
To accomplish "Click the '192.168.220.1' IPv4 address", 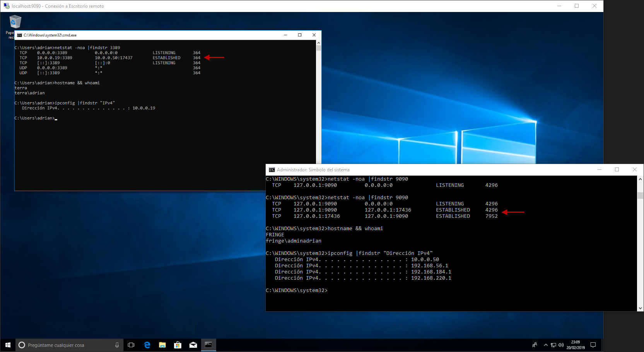I will [431, 278].
